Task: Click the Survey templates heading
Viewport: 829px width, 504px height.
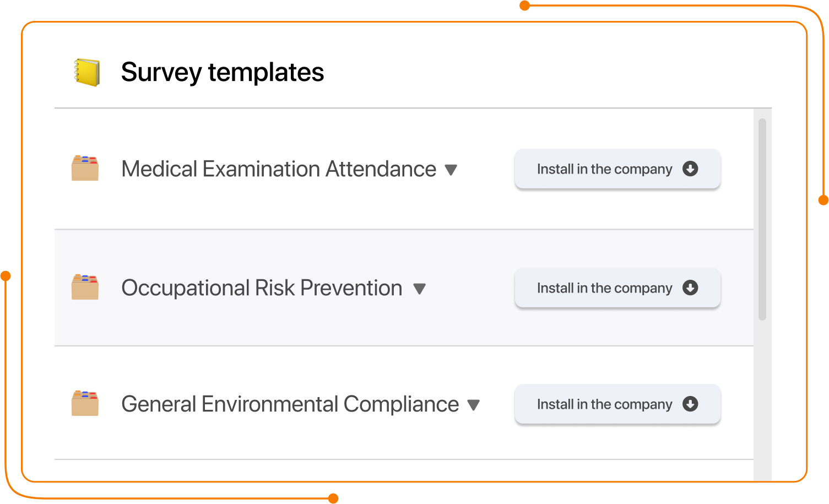Action: [223, 72]
